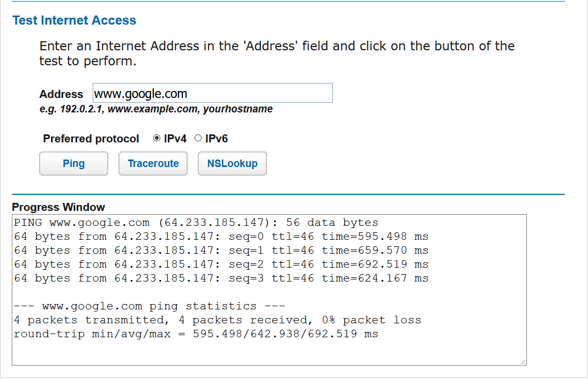
Task: Click the 'ping statistics' separator line
Action: [x=150, y=306]
